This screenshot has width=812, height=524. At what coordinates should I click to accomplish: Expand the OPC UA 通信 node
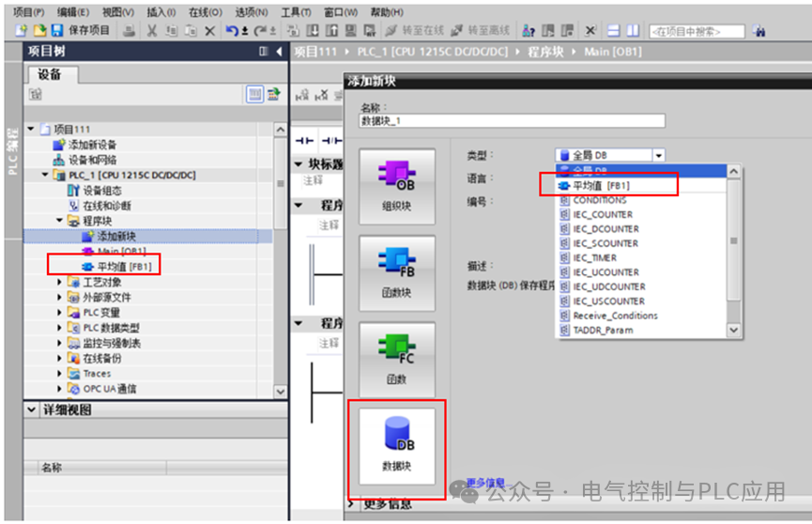59,389
